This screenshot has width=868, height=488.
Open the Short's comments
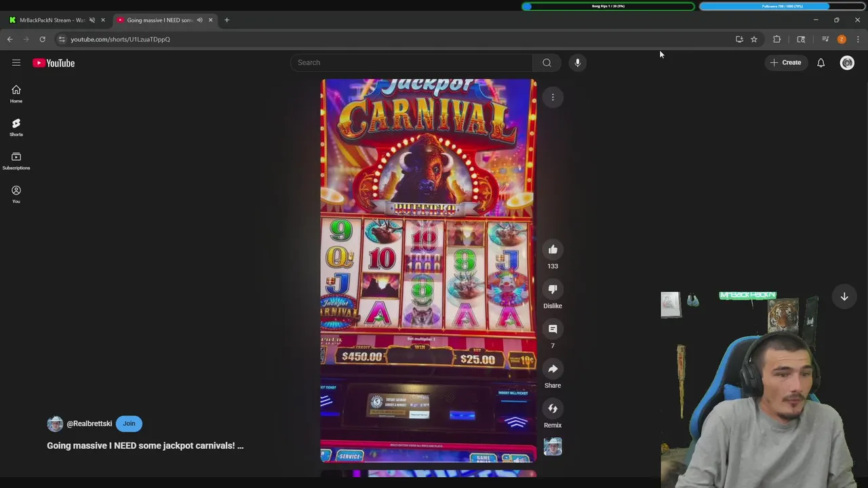pyautogui.click(x=553, y=329)
